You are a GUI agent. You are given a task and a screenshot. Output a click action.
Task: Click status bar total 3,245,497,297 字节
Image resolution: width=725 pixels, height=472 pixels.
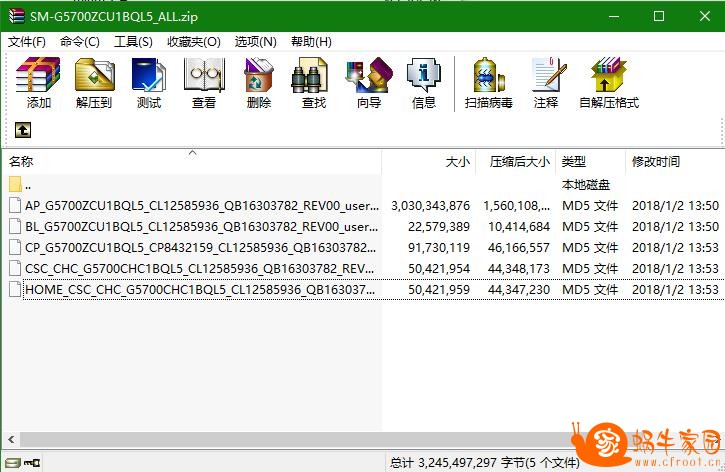(484, 462)
